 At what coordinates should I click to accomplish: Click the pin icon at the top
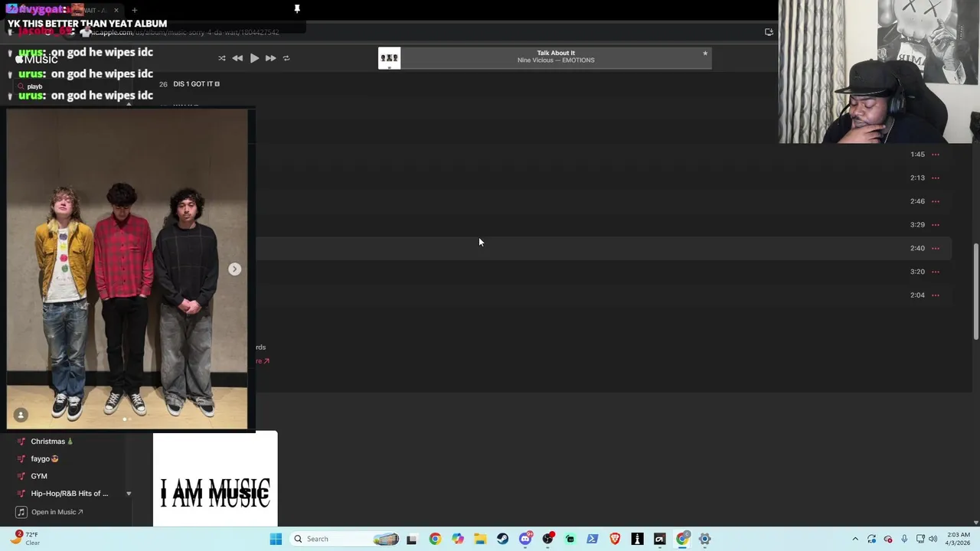coord(297,9)
